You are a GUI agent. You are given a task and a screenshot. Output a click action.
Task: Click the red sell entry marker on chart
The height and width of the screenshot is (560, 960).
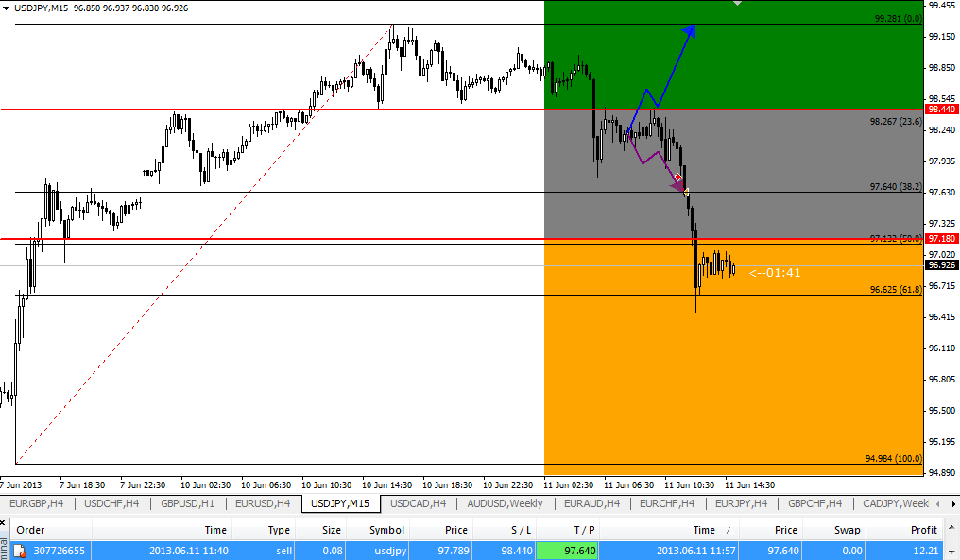(677, 178)
